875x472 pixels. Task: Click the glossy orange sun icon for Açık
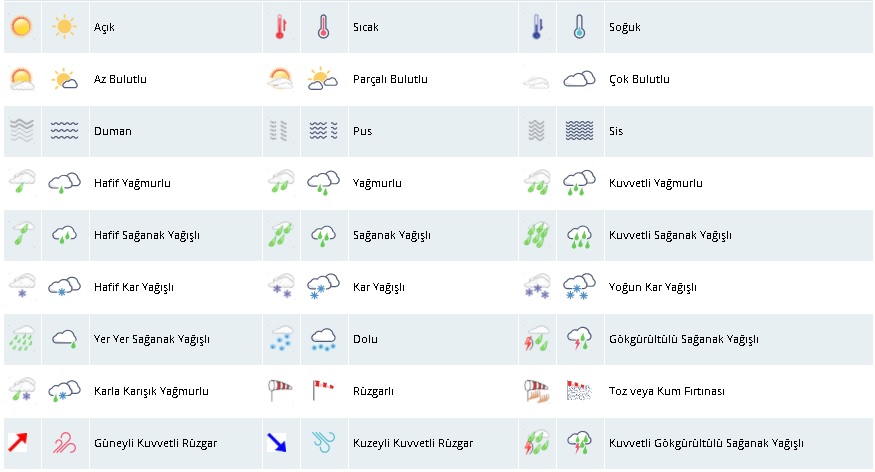click(x=20, y=27)
